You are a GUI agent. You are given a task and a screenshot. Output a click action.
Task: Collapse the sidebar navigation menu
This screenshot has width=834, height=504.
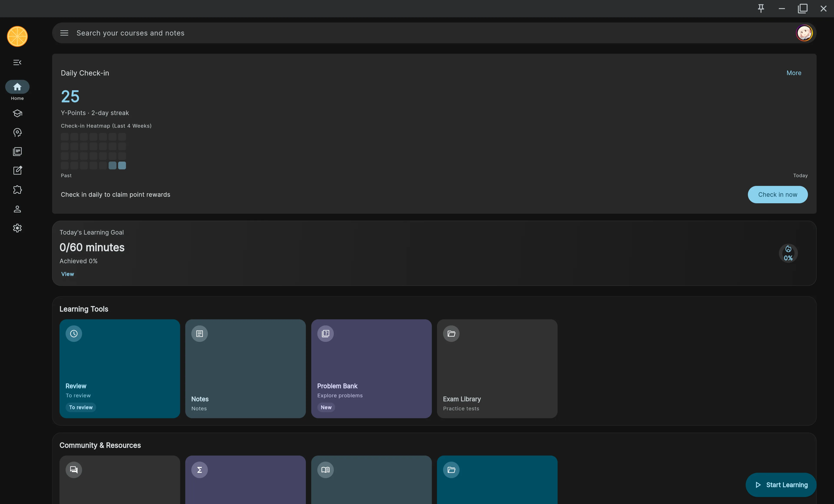click(x=17, y=62)
